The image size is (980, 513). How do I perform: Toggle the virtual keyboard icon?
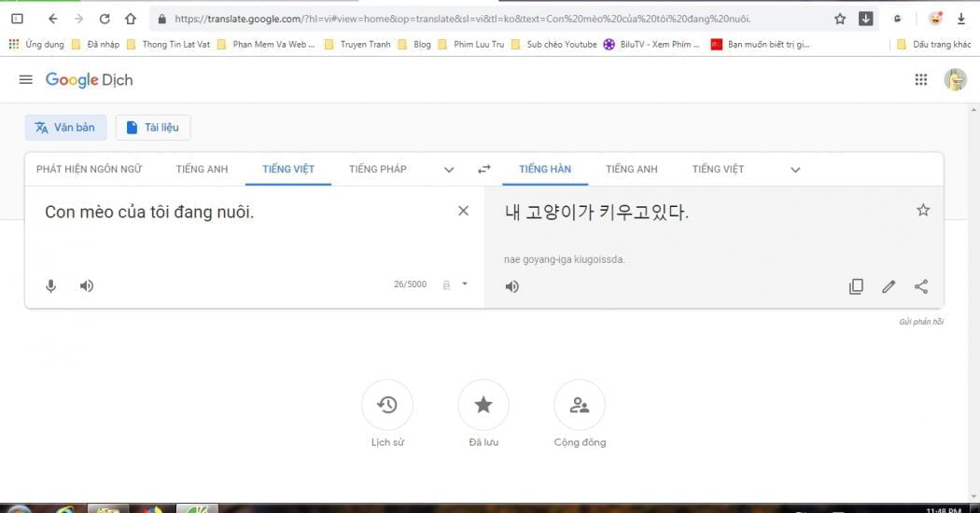tap(446, 284)
